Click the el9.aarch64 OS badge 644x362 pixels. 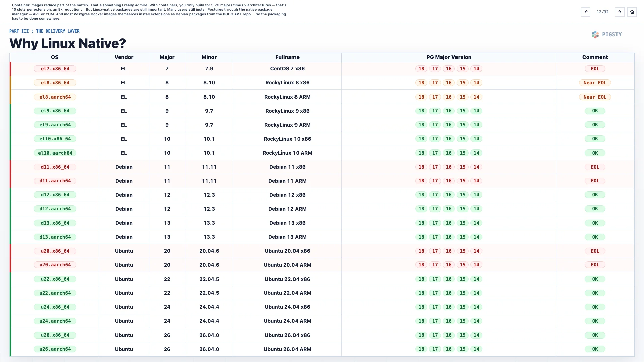point(55,125)
